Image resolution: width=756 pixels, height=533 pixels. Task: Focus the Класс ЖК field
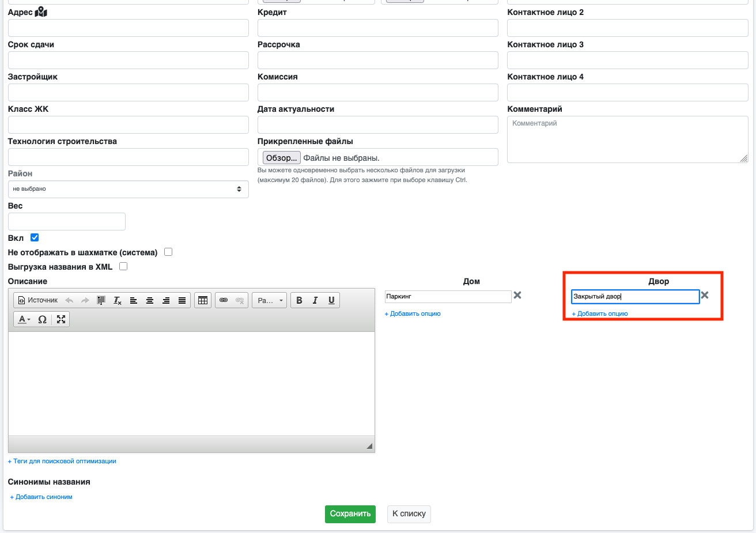point(128,124)
